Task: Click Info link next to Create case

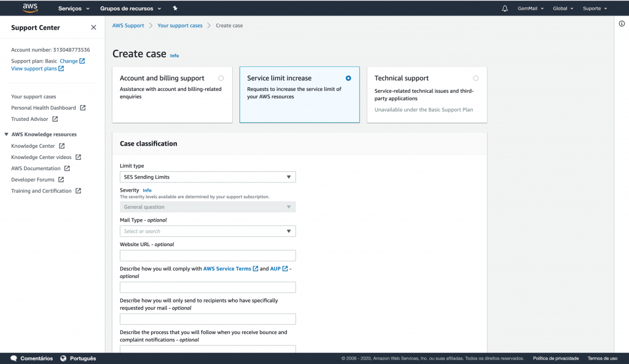Action: [x=174, y=56]
